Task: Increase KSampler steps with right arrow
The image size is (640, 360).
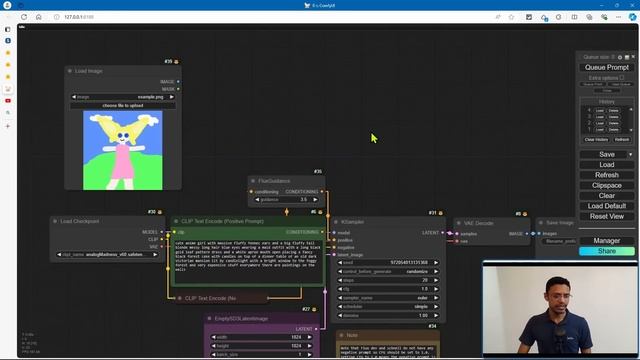Action: coord(436,280)
